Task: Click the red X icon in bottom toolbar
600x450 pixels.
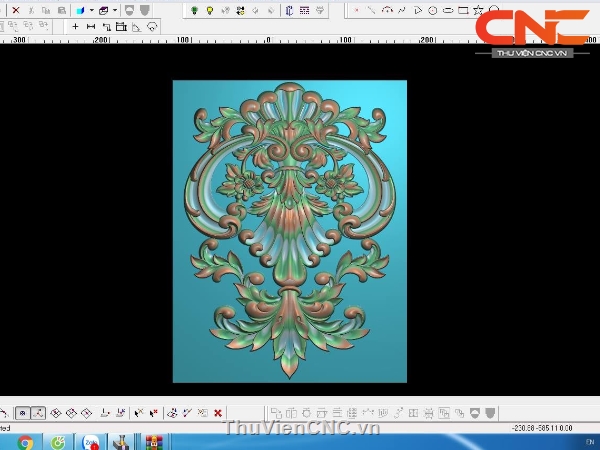Action: pos(218,413)
